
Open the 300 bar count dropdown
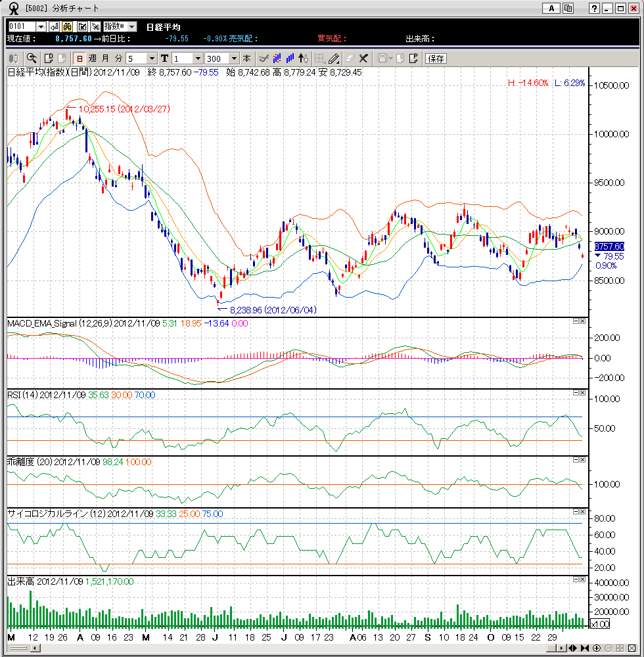coord(234,58)
